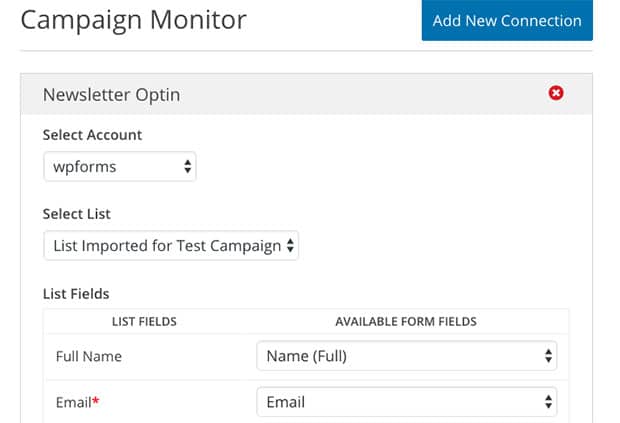Click the List Fields section label
The width and height of the screenshot is (620, 423).
point(76,294)
